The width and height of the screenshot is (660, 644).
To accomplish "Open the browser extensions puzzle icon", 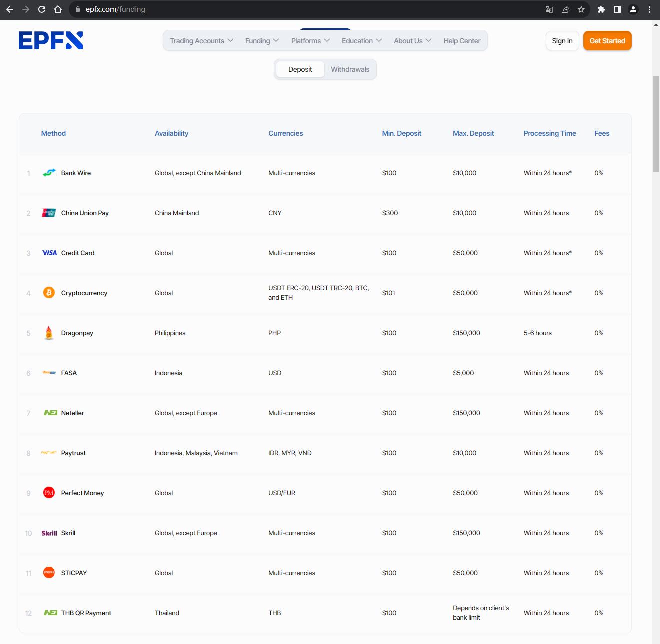I will pos(601,9).
